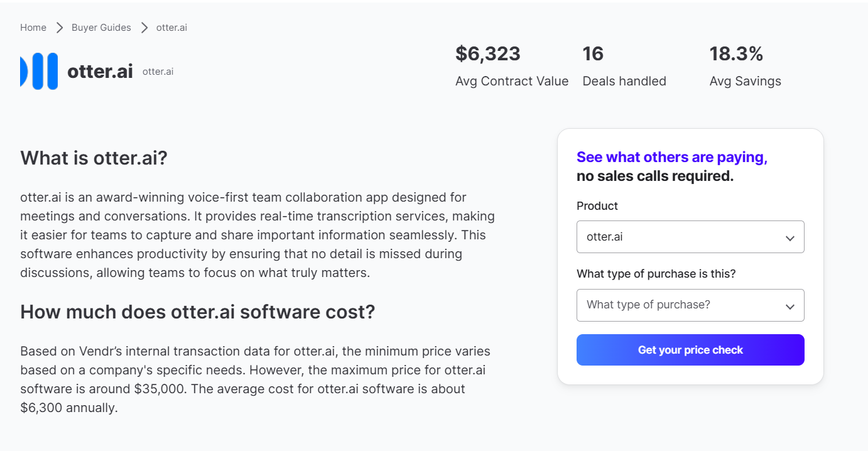The image size is (868, 451).
Task: Click the Product dropdown chevron arrow
Action: pyautogui.click(x=789, y=238)
